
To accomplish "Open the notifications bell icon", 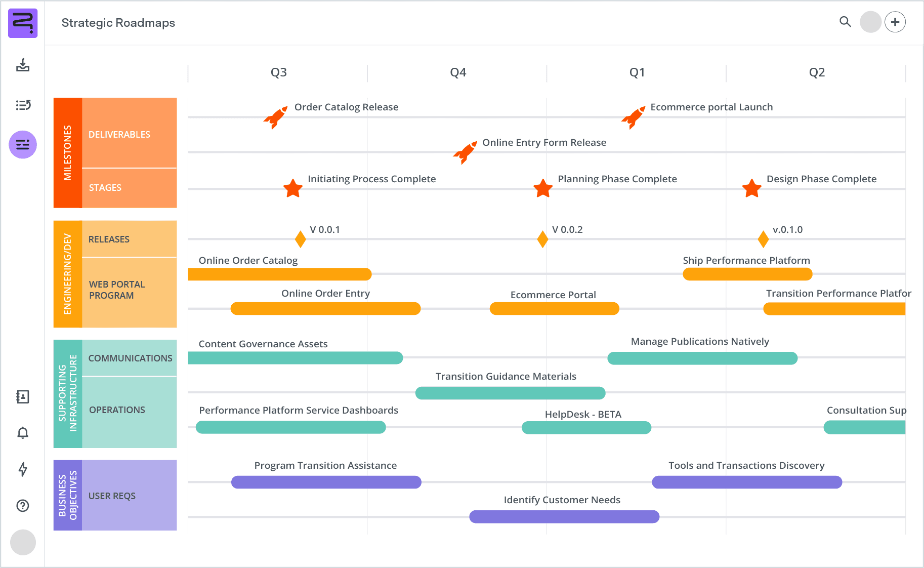I will point(23,433).
